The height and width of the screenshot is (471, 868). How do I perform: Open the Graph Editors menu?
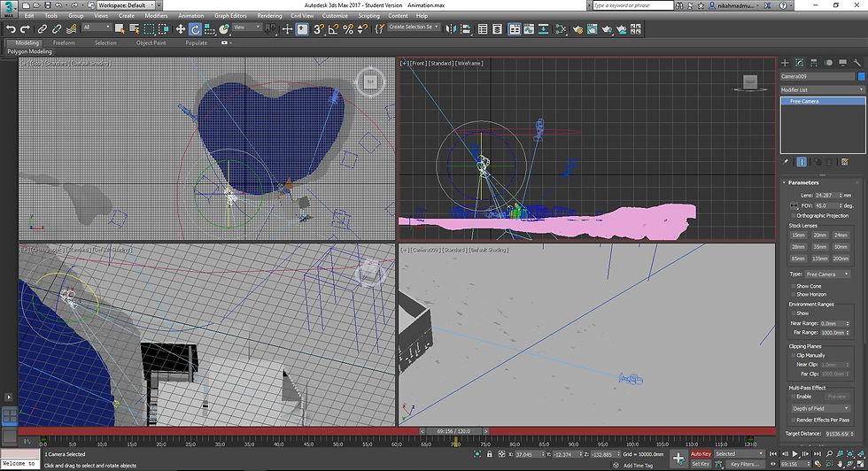pyautogui.click(x=230, y=16)
